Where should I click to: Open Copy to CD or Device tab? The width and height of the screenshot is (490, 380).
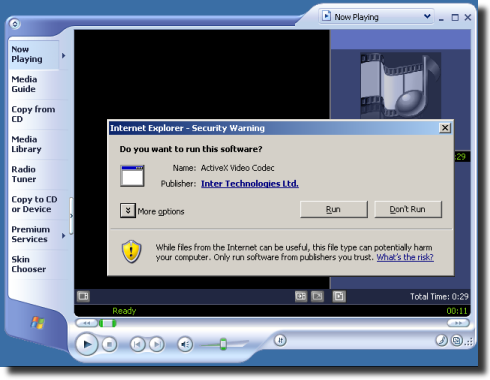tap(34, 204)
